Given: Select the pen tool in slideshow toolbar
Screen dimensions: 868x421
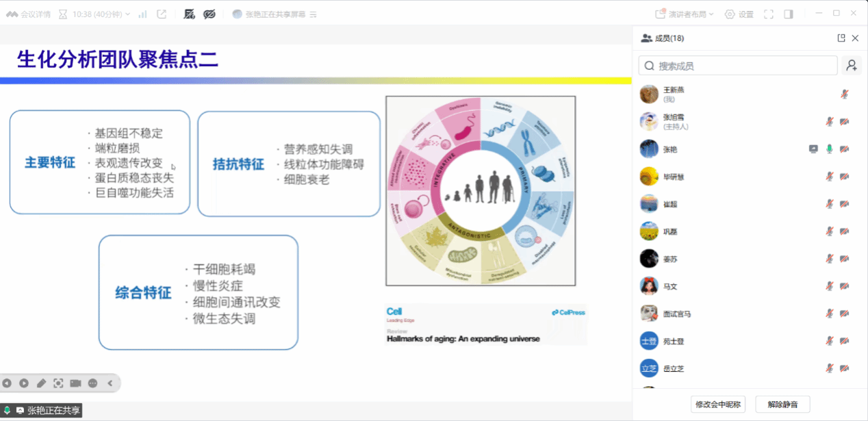Looking at the screenshot, I should click(x=41, y=383).
